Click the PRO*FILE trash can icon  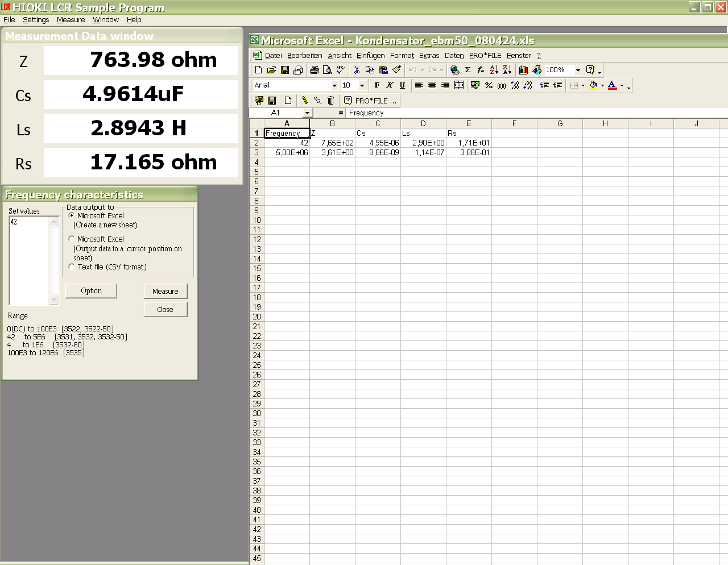(x=330, y=101)
